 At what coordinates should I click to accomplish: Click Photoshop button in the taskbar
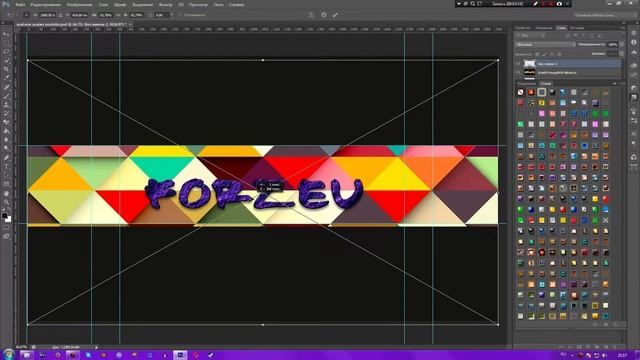click(180, 355)
